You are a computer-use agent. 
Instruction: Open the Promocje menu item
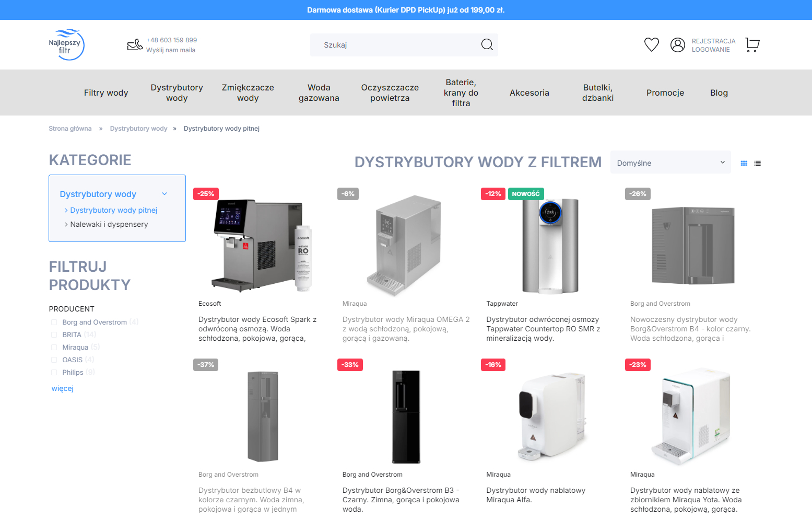coord(665,93)
